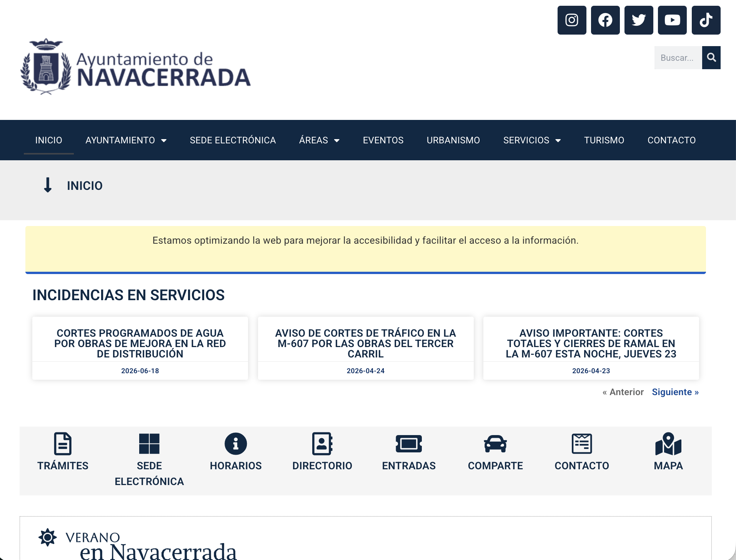Click the search magnifier button
Image resolution: width=736 pixels, height=560 pixels.
[x=711, y=58]
